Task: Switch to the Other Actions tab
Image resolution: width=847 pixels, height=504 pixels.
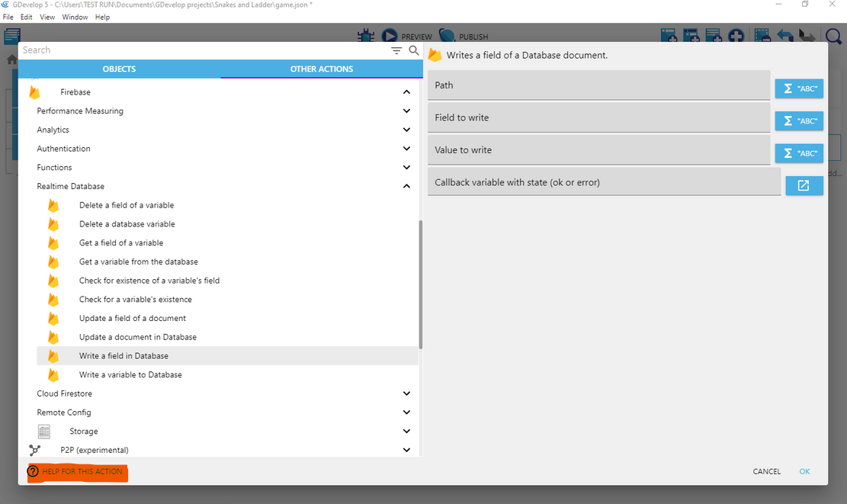Action: click(322, 69)
